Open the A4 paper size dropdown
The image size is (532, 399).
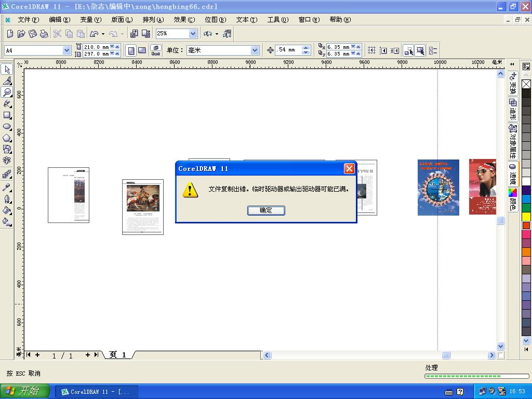tap(66, 50)
